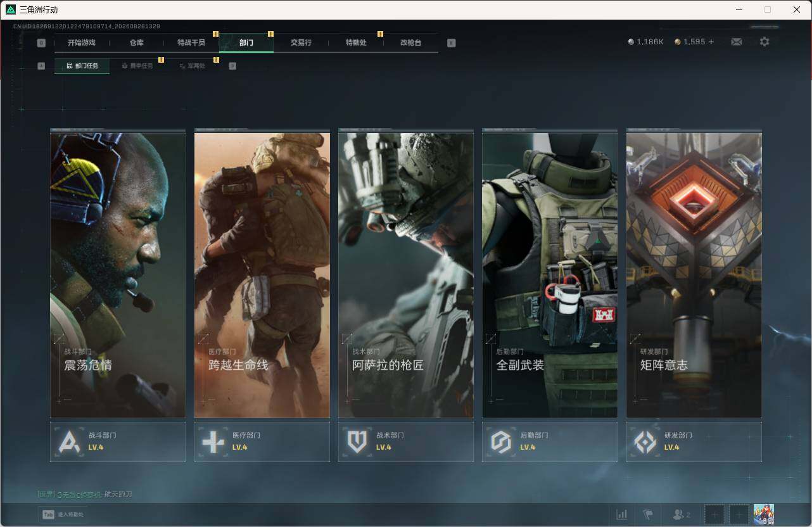The width and height of the screenshot is (812, 527).
Task: Open the 震荡危情 mission card
Action: (x=118, y=274)
